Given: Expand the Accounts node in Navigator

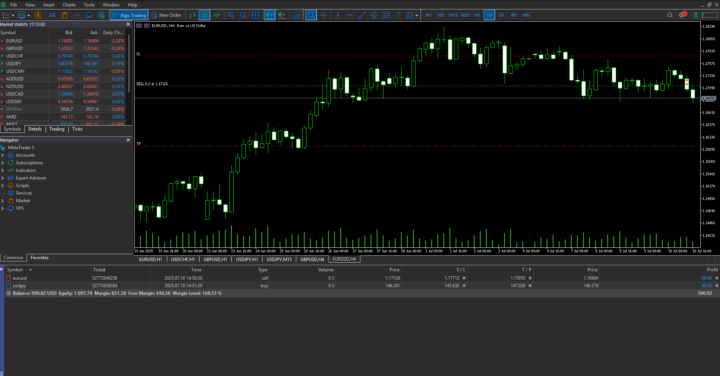Looking at the screenshot, I should [3, 155].
